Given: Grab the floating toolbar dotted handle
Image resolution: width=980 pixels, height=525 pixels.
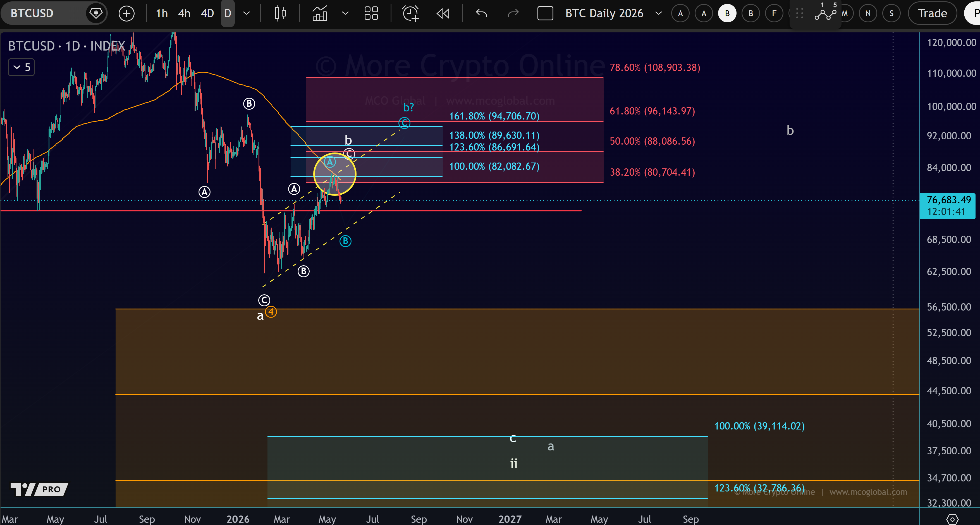Looking at the screenshot, I should (799, 14).
